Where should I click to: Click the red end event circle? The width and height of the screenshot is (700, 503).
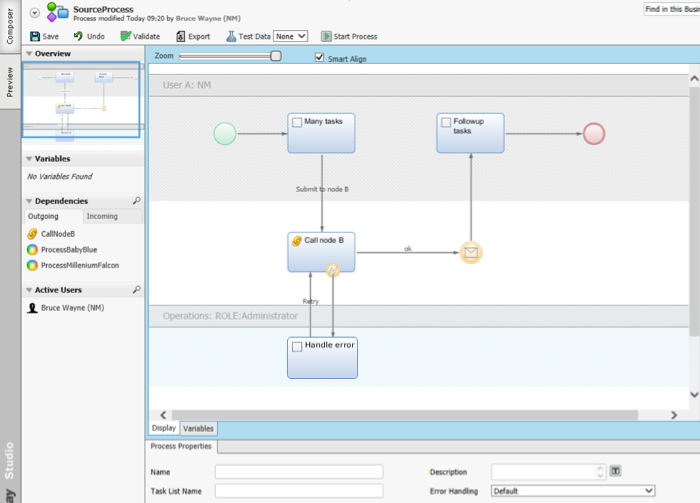[x=594, y=133]
